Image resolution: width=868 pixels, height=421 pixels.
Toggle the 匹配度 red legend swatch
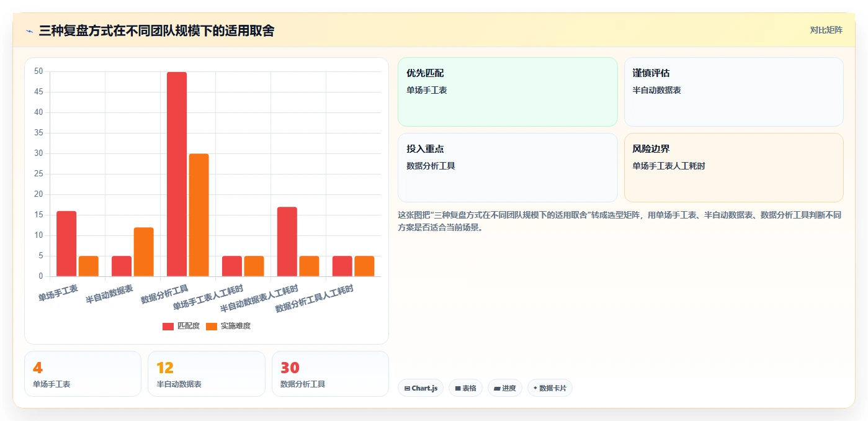[168, 326]
